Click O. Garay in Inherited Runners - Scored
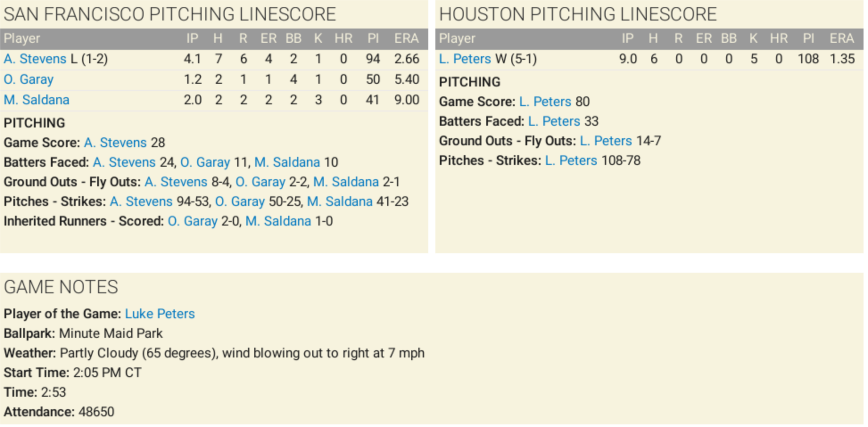Screen dimensions: 868x427 point(193,221)
